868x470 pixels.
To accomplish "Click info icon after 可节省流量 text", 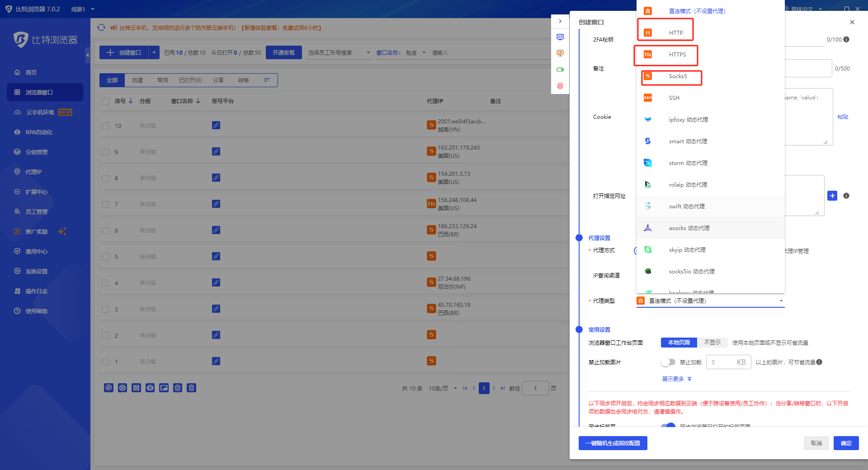I will tap(819, 362).
